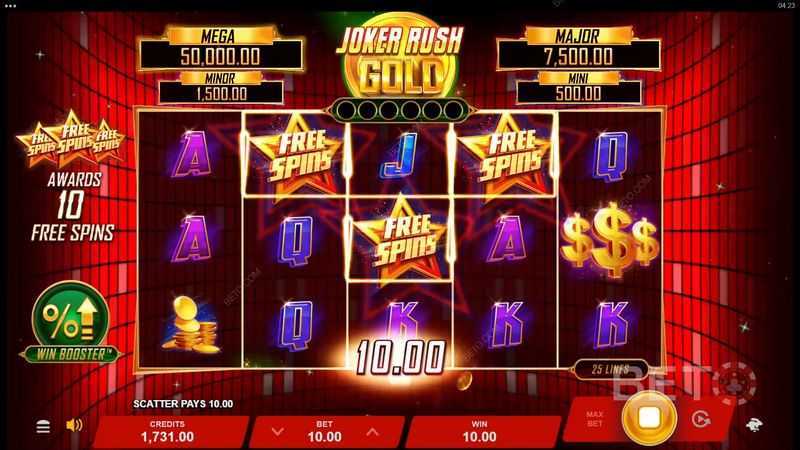
Task: Click the 25 LINES indicator
Action: [x=611, y=369]
